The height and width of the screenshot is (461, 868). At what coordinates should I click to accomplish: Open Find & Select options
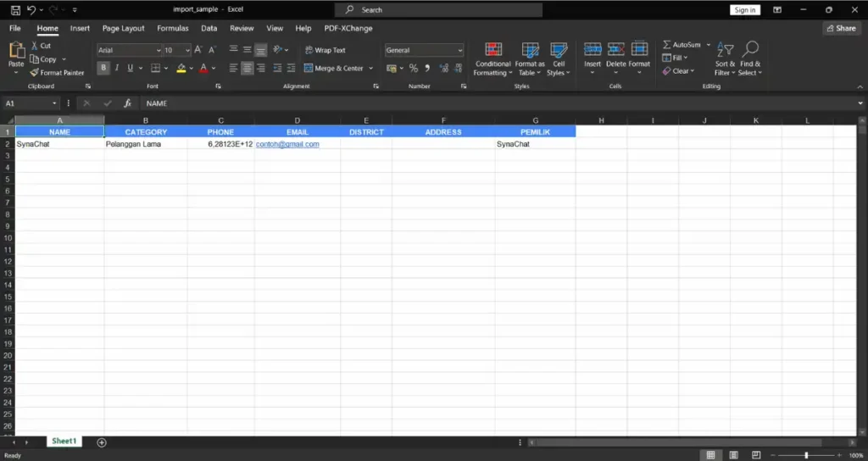coord(750,60)
